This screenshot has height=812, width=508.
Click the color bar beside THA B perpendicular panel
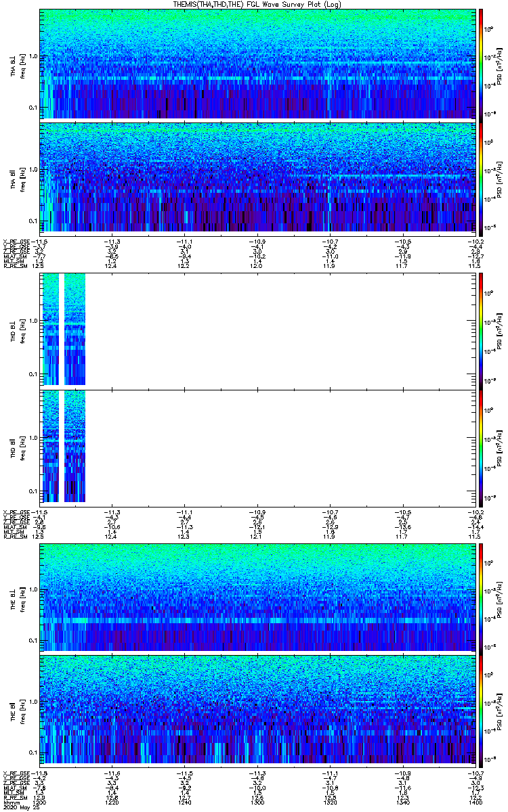point(481,64)
